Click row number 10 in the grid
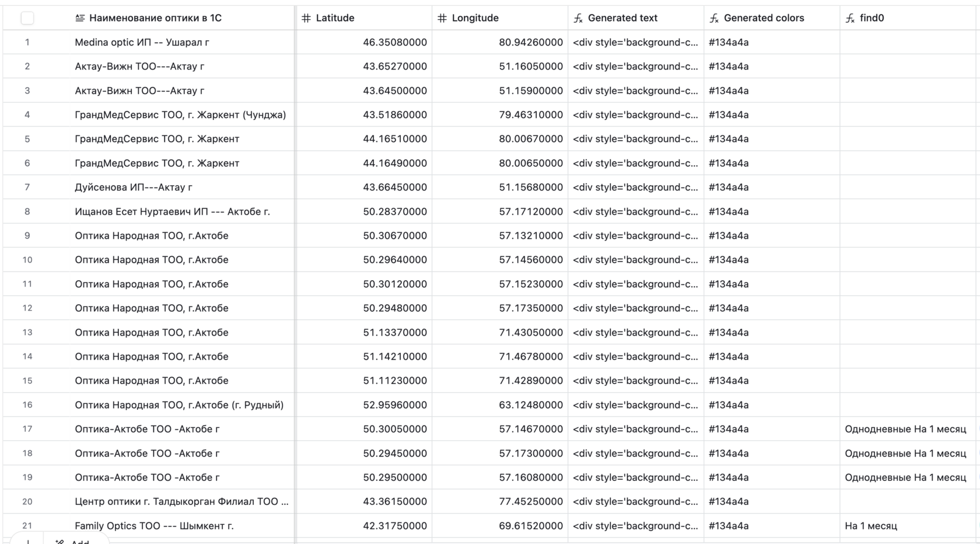The height and width of the screenshot is (544, 980). pyautogui.click(x=27, y=260)
